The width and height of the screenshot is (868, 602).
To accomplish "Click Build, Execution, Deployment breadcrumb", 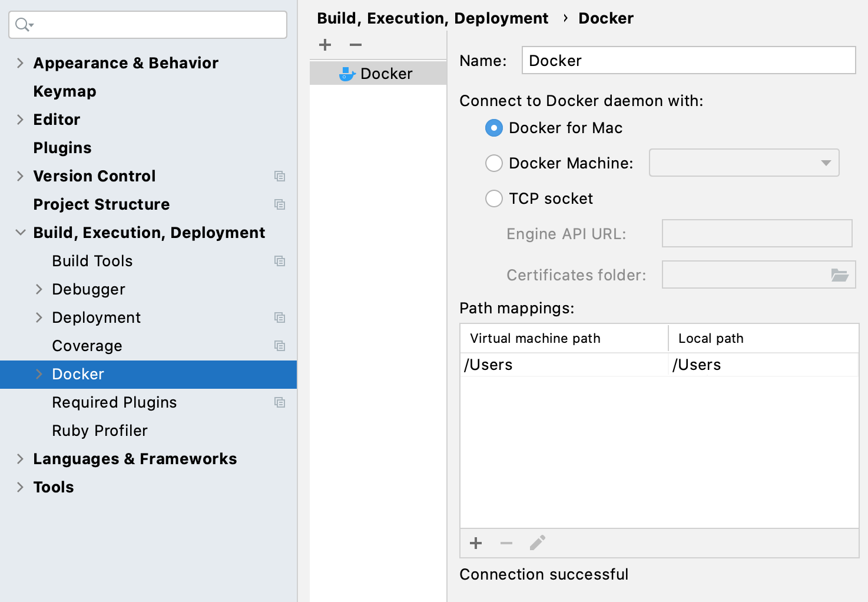I will [432, 18].
